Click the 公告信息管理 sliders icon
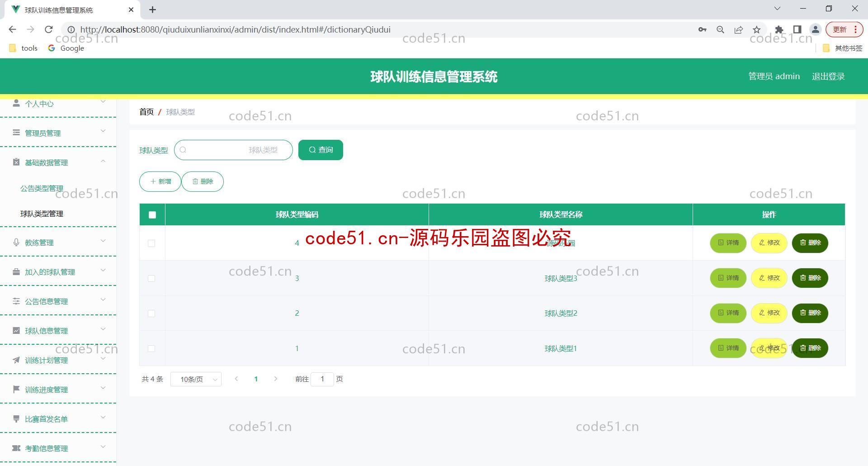 pos(16,301)
